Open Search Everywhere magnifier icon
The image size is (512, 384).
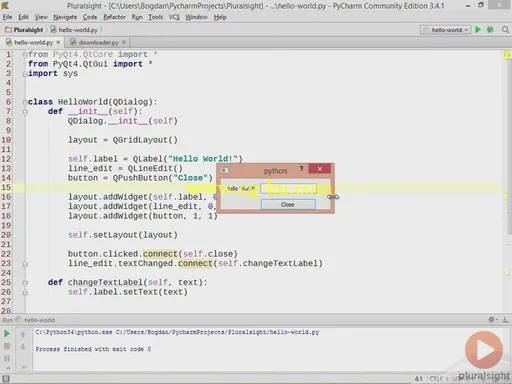tap(505, 30)
